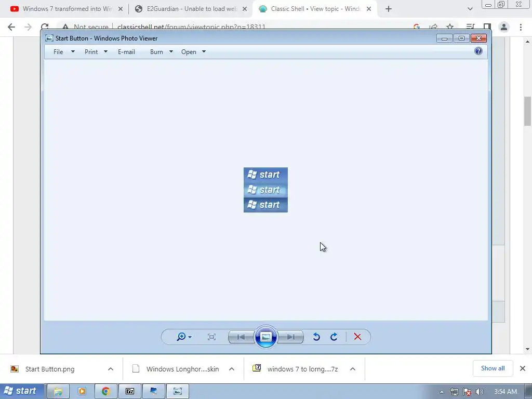Screen dimensions: 532x399
Task: Expand options for windows 7 to lorng....7z download
Action: click(353, 369)
